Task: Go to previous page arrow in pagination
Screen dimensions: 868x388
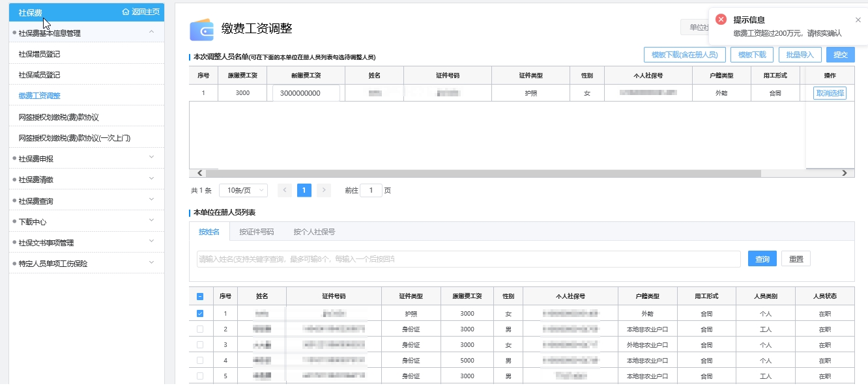Action: point(285,190)
